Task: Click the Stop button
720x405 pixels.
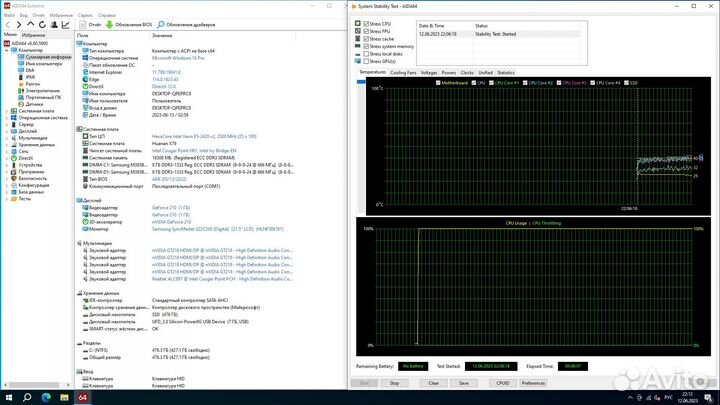Action: coord(394,383)
